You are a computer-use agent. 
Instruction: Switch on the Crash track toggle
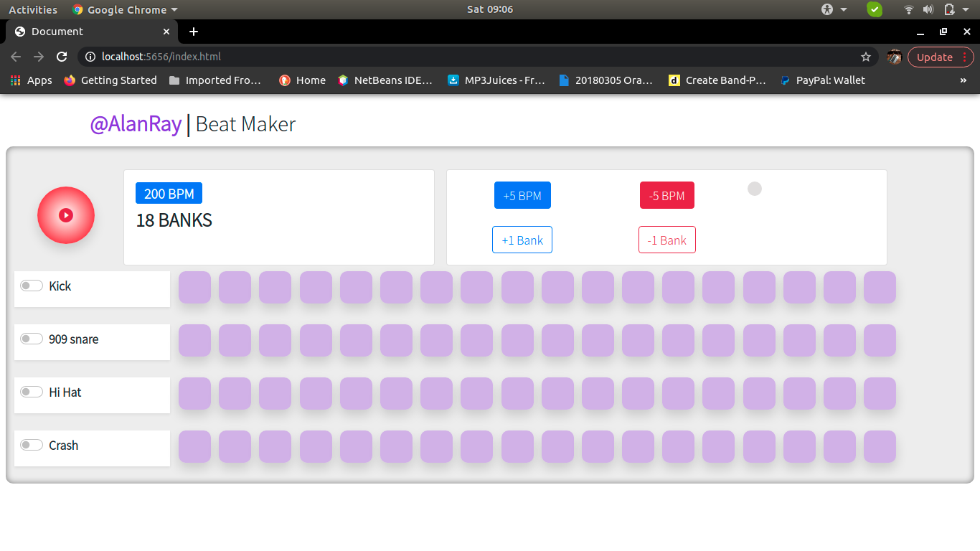pos(32,444)
